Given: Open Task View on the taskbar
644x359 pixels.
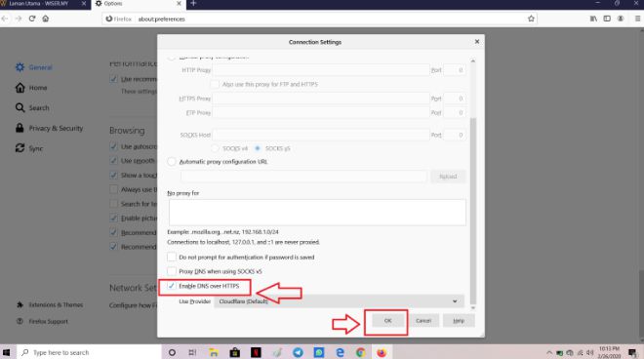Looking at the screenshot, I should [192, 352].
